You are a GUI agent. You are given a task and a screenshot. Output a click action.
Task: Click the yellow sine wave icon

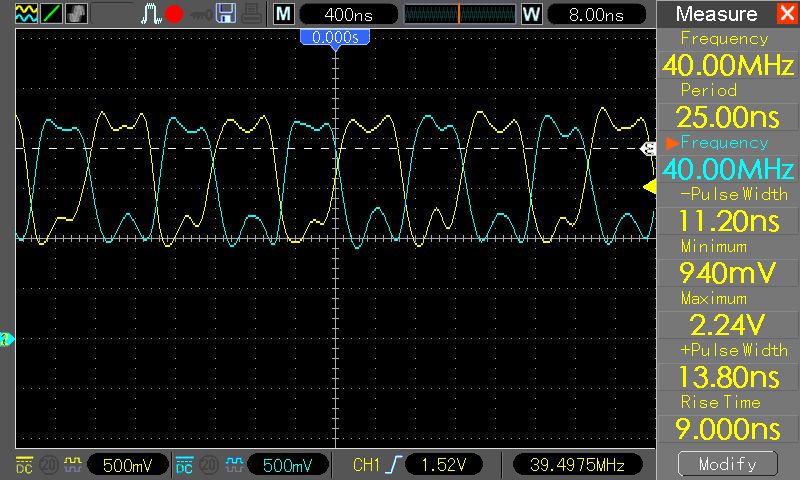26,14
